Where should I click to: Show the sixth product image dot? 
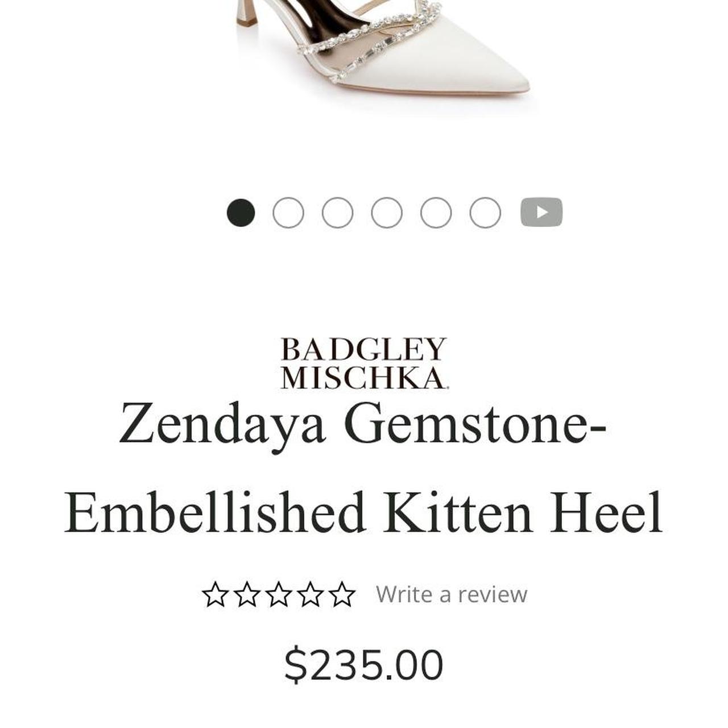tap(485, 213)
